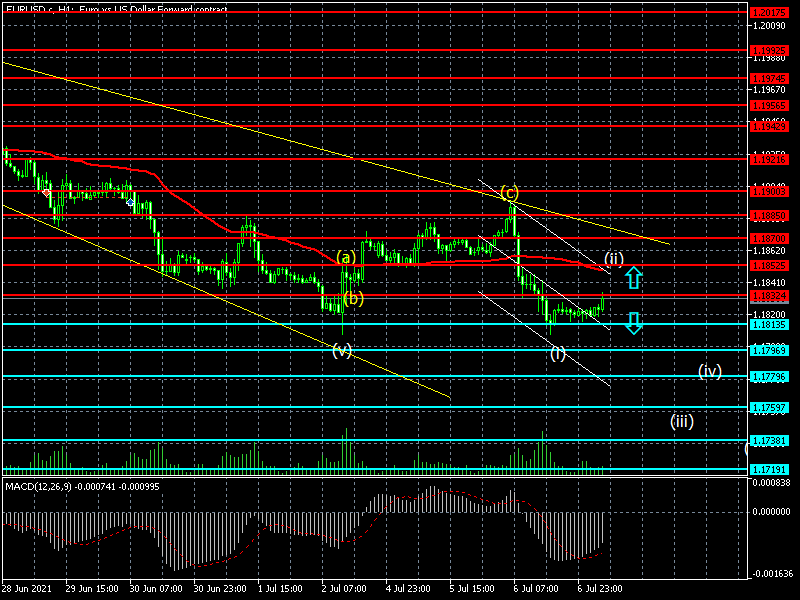Click the 1.18135 cyan price level tag
The image size is (800, 600).
click(768, 324)
